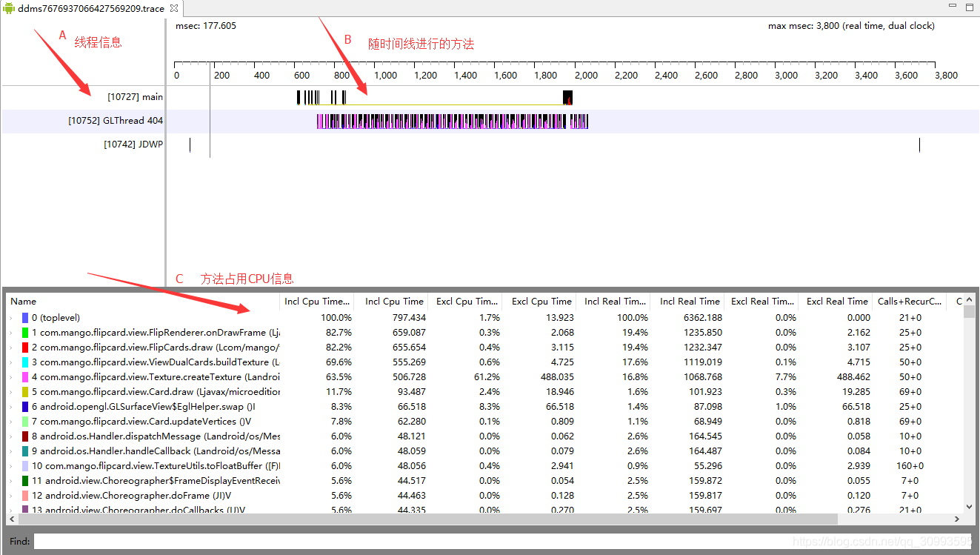Select the ddms trace file tab
The height and width of the screenshot is (555, 980).
click(x=90, y=8)
